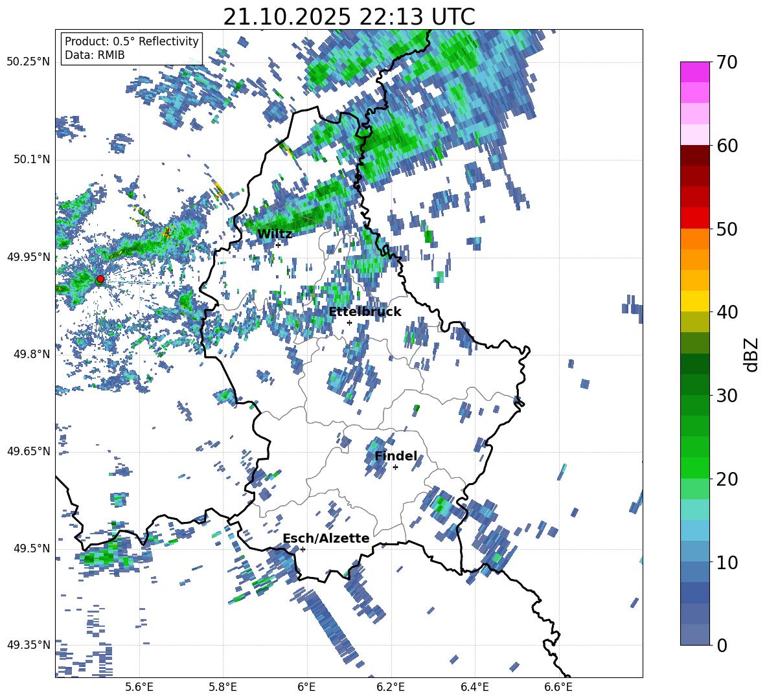Screen dimensions: 767x700
Task: Click the 50.1°N latitude label
Action: pos(31,159)
